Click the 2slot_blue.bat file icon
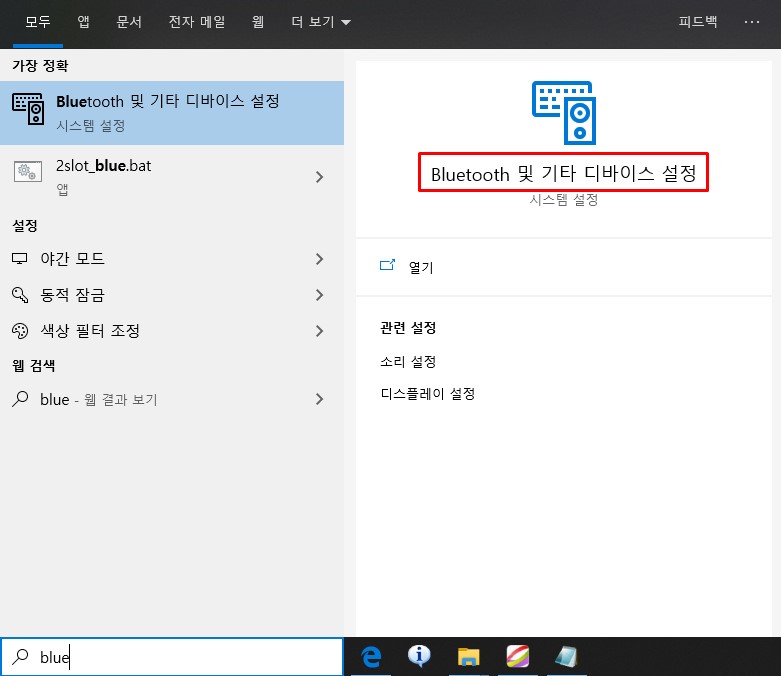The height and width of the screenshot is (676, 781). [28, 172]
